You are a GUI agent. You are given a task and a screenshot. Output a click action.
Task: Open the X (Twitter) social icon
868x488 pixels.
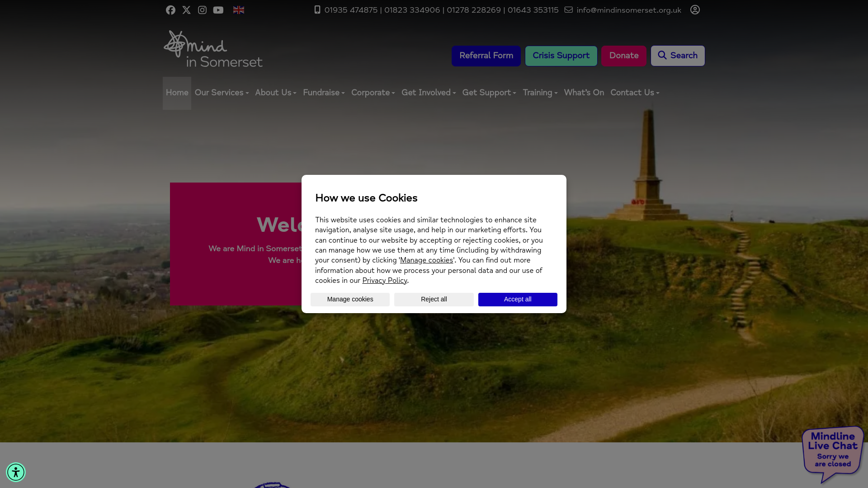tap(186, 10)
